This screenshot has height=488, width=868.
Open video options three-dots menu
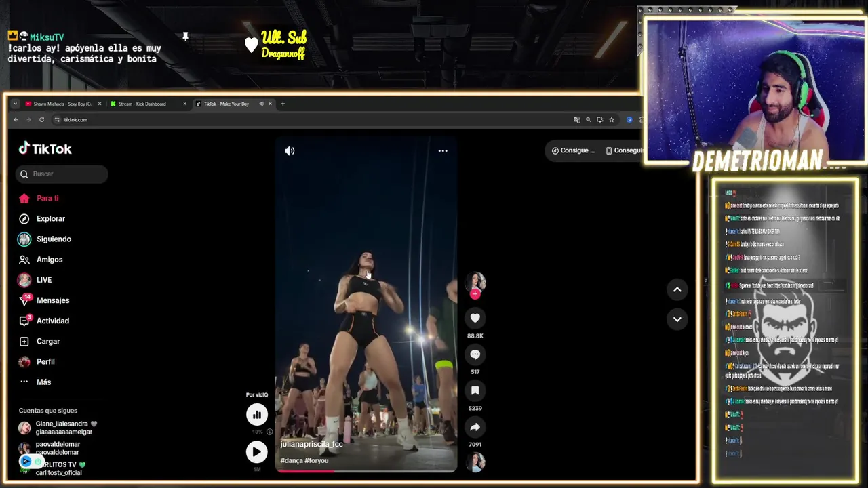click(x=443, y=150)
